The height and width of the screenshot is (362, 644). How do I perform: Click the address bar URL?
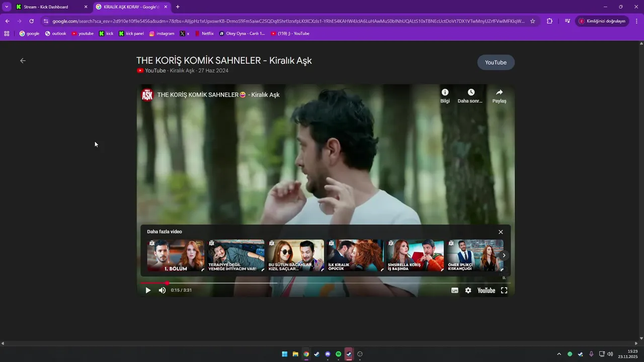[x=289, y=21]
